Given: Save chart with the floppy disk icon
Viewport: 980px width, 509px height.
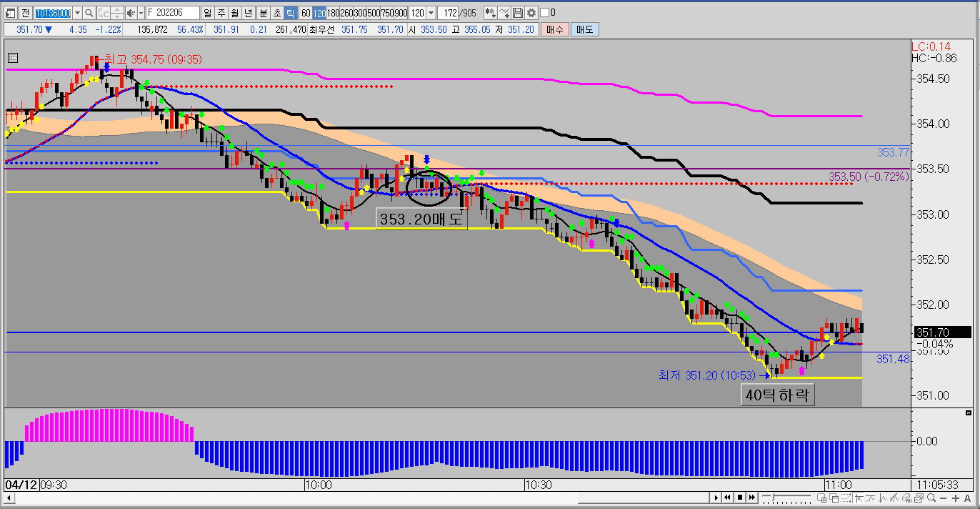Looking at the screenshot, I should click(518, 13).
